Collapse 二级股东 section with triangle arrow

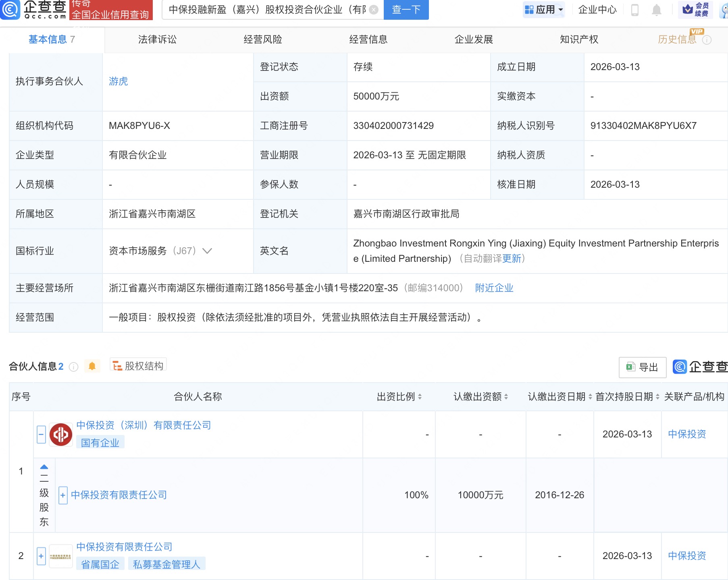click(44, 467)
